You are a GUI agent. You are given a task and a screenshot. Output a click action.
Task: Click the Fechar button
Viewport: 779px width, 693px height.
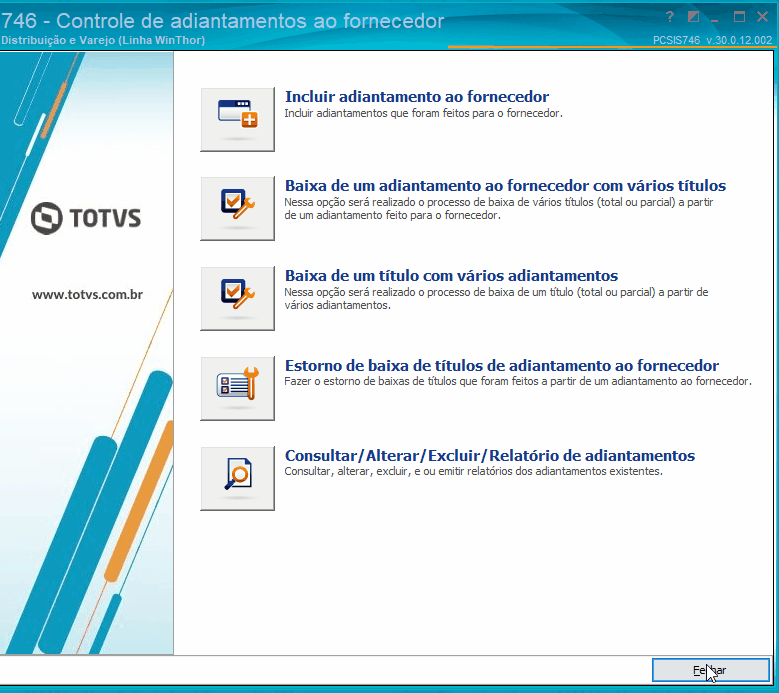[710, 670]
